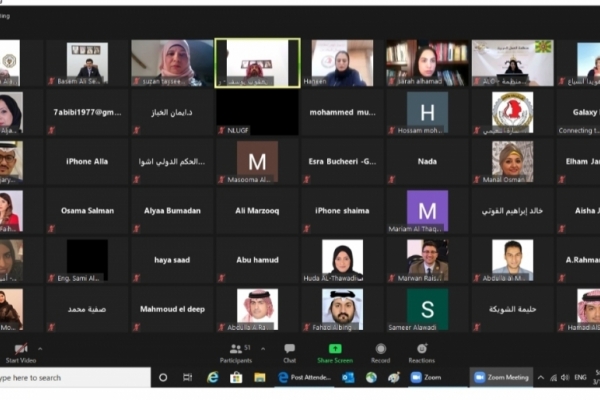Select the Sarah alhamad video tile

click(427, 63)
